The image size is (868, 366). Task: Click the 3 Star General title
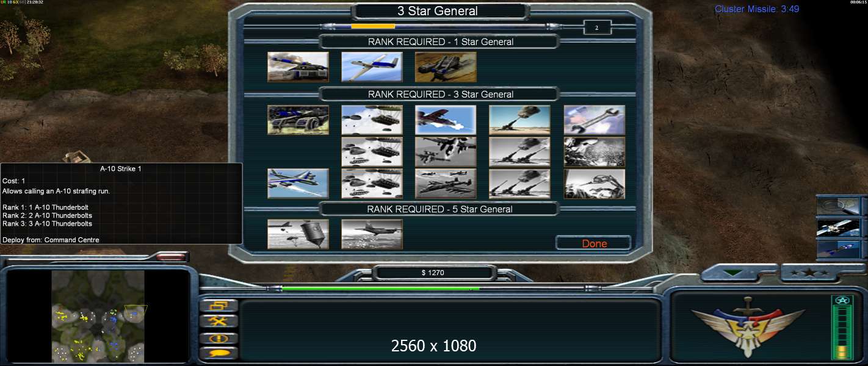[438, 11]
